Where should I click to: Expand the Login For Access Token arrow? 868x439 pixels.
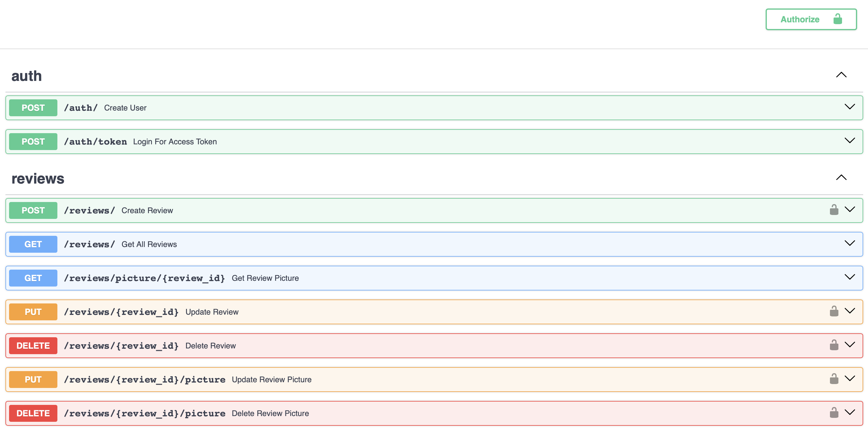pos(850,140)
